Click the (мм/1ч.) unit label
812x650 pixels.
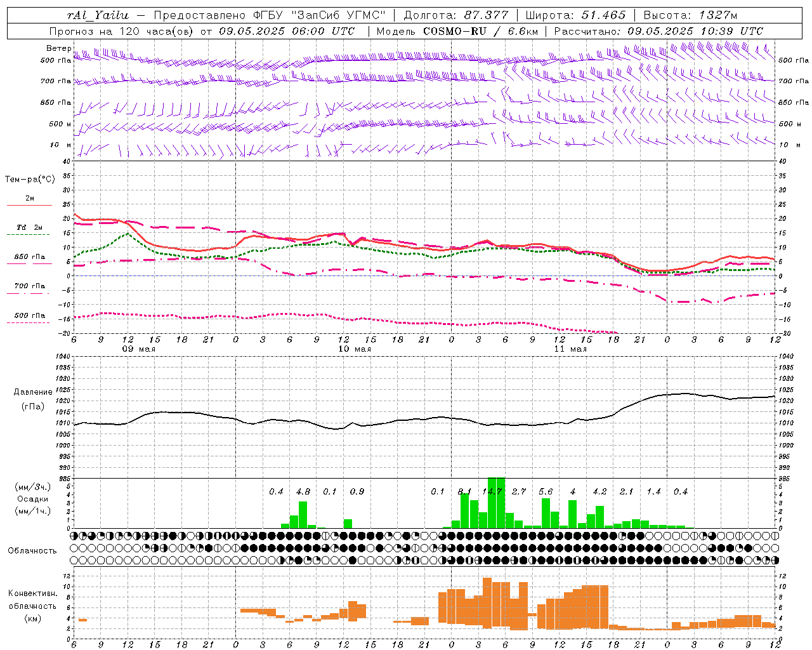33,511
